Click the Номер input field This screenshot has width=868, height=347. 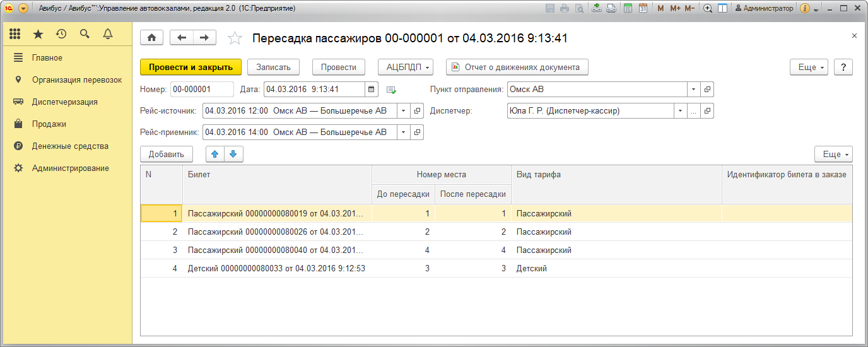[x=202, y=90]
